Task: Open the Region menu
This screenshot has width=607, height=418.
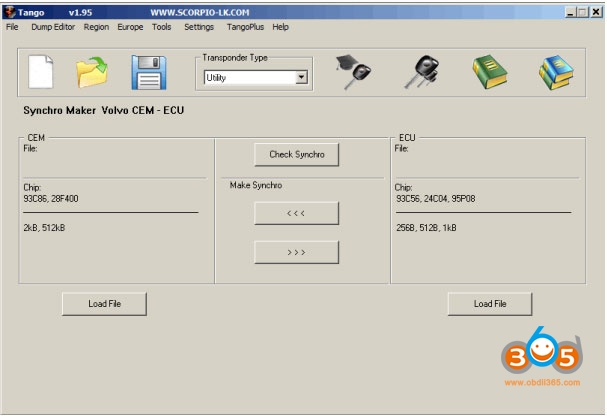Action: pyautogui.click(x=96, y=27)
